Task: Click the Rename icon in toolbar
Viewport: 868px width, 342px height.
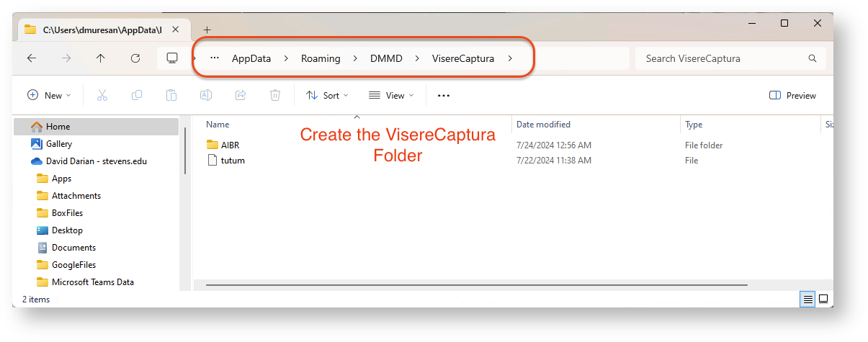Action: [206, 95]
